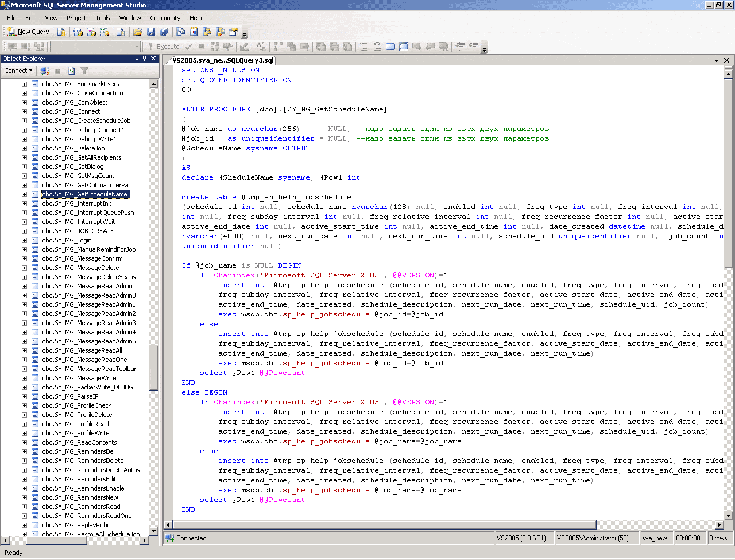735x560 pixels.
Task: Select dbo.SY_MG_ProfileCheck in the tree
Action: pos(76,405)
